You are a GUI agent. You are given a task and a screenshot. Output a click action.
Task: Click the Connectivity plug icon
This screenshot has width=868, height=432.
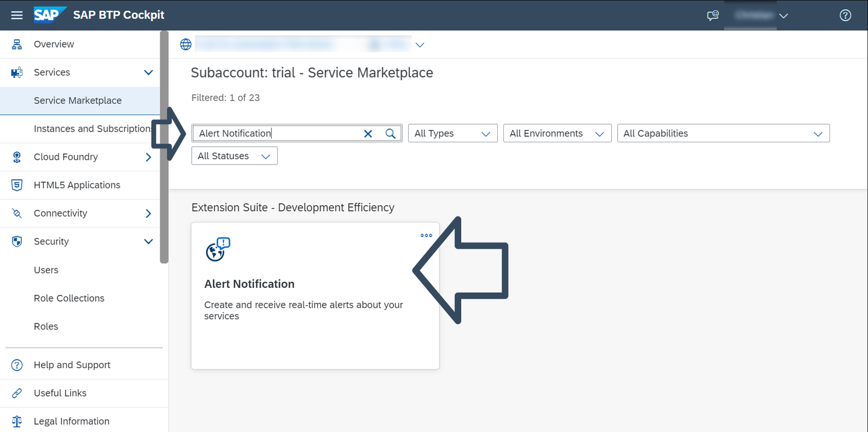click(x=17, y=214)
